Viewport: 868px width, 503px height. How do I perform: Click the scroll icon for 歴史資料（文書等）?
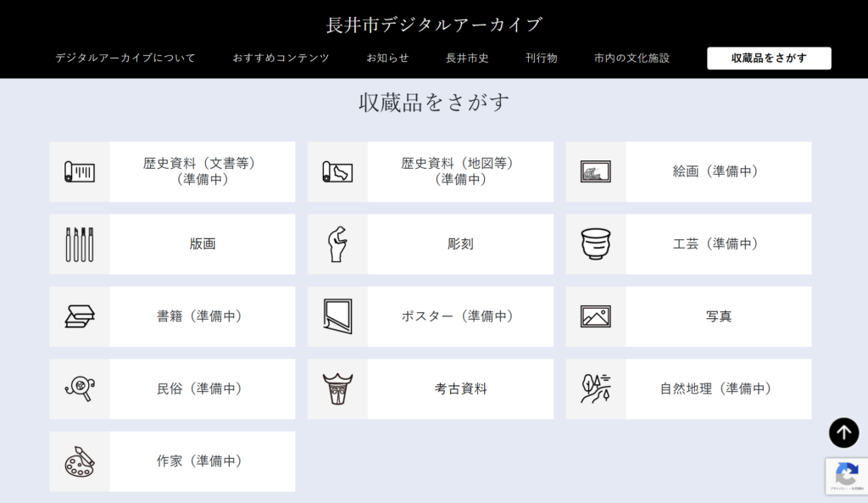tap(80, 172)
